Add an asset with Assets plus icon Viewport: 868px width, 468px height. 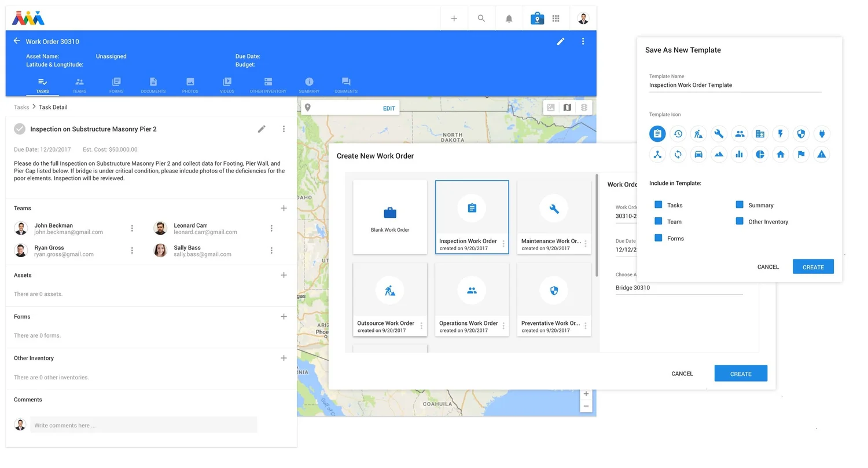tap(284, 275)
